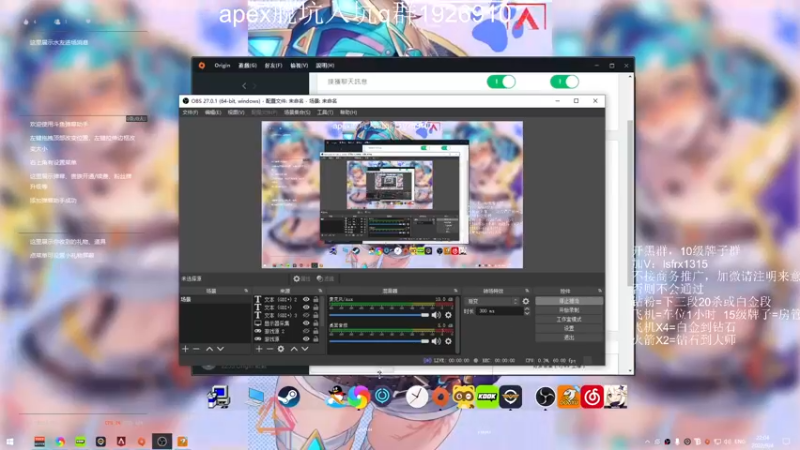Increase the transition duration with the stepper
Screen dimensions: 800x450
tap(527, 309)
